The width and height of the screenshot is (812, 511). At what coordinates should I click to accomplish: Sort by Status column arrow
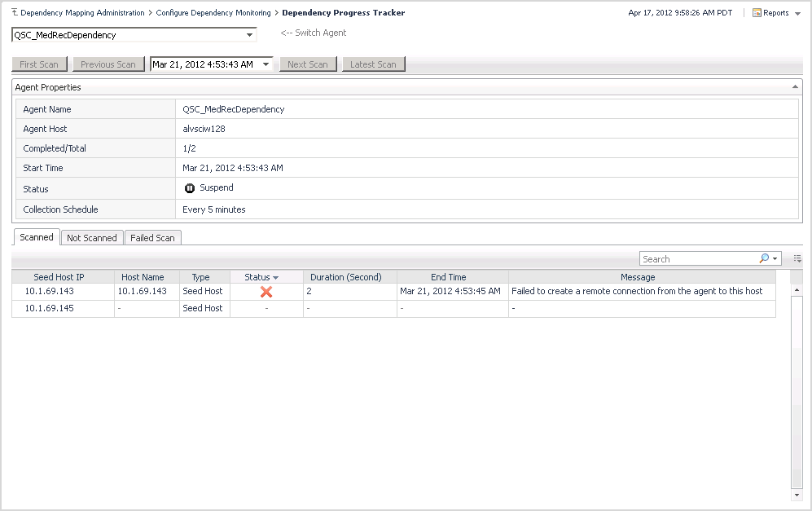click(x=275, y=278)
